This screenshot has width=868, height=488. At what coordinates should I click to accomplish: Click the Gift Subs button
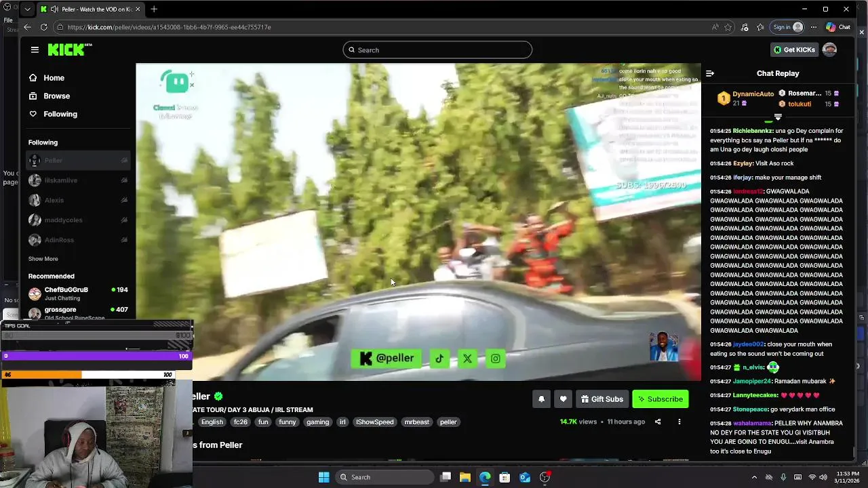[x=601, y=399]
